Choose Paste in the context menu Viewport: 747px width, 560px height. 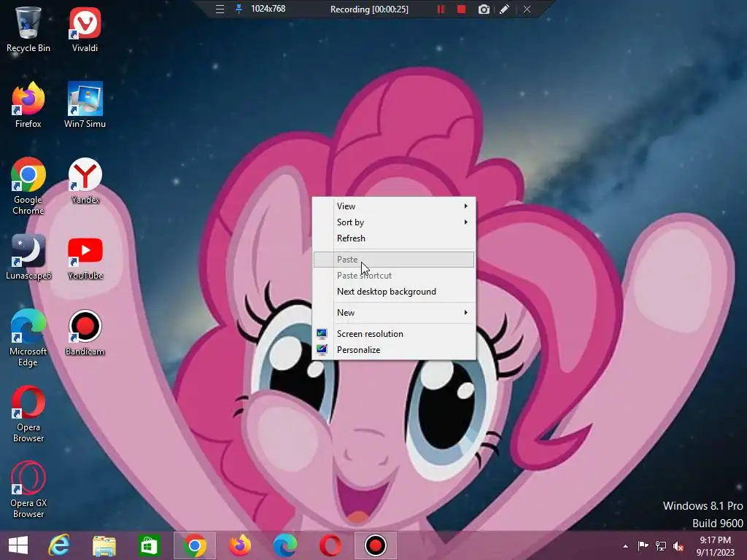394,260
